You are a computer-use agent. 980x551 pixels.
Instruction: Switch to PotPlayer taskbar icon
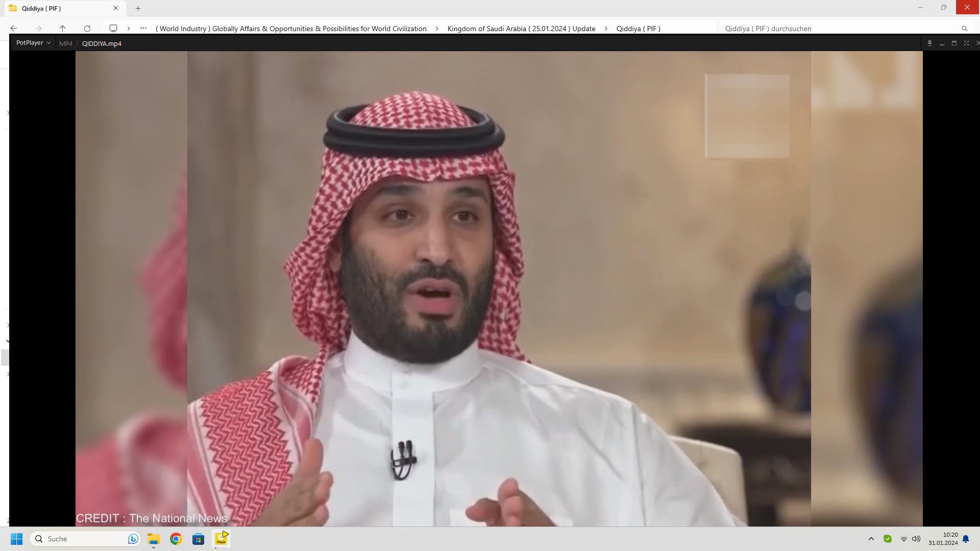point(221,539)
